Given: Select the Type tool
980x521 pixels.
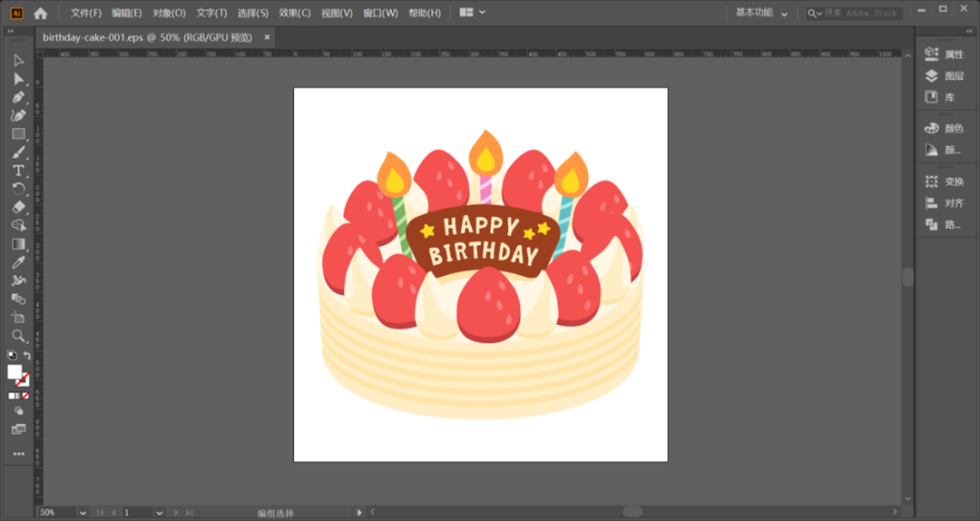Looking at the screenshot, I should point(18,171).
